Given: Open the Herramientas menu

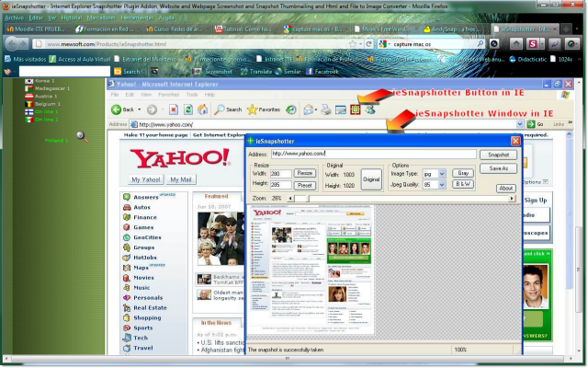Looking at the screenshot, I should tap(137, 17).
